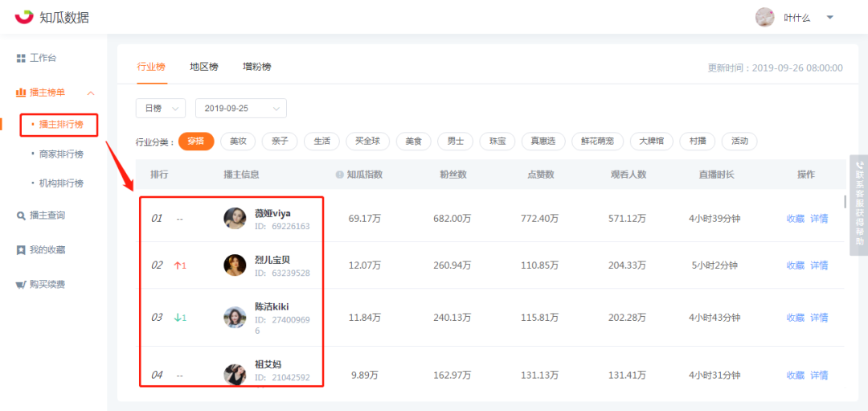This screenshot has height=411, width=868.
Task: Click 69.17万 index value
Action: coord(365,218)
